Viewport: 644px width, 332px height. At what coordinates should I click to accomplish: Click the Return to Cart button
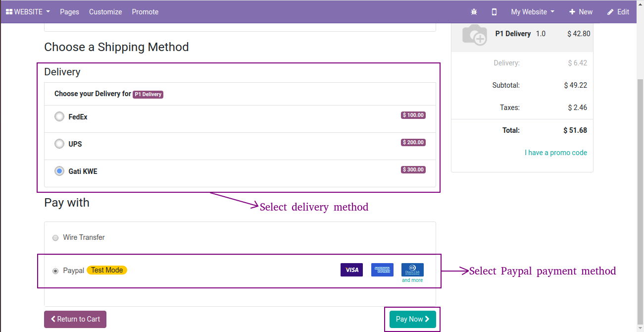pyautogui.click(x=75, y=319)
